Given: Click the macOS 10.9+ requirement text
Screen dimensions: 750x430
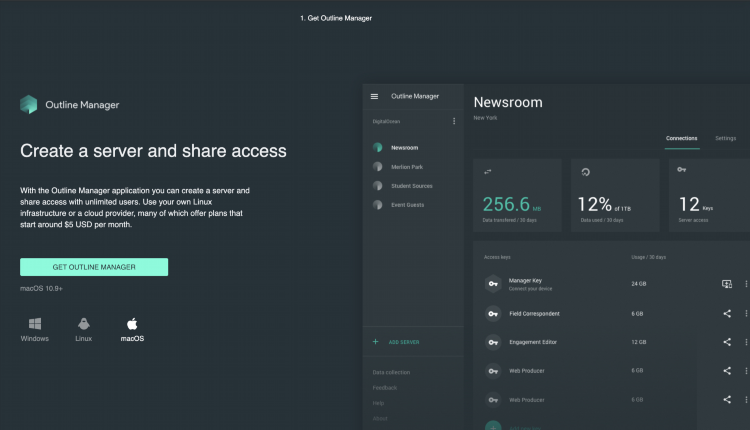Looking at the screenshot, I should [x=41, y=288].
